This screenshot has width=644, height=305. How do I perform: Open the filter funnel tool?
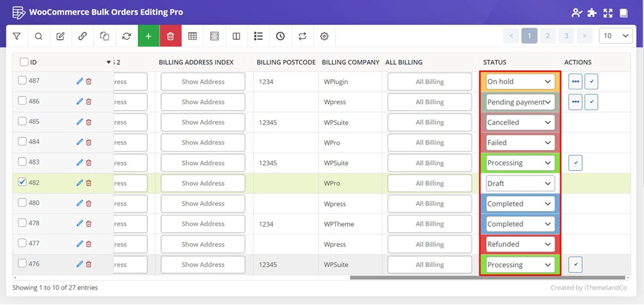[17, 36]
